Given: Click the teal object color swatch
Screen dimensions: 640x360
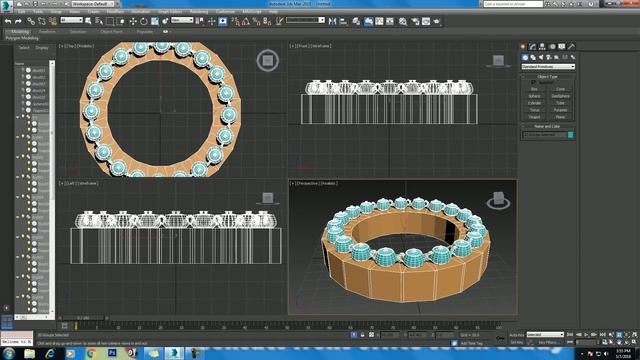Looking at the screenshot, I should tap(571, 135).
